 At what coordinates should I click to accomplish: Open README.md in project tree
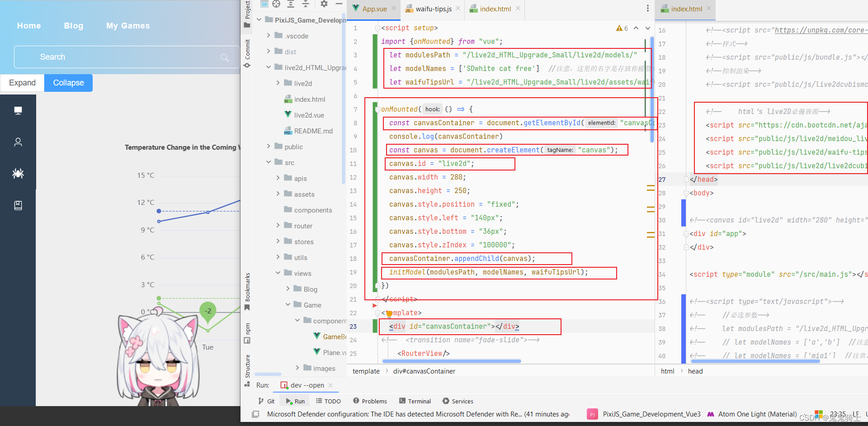tap(308, 131)
